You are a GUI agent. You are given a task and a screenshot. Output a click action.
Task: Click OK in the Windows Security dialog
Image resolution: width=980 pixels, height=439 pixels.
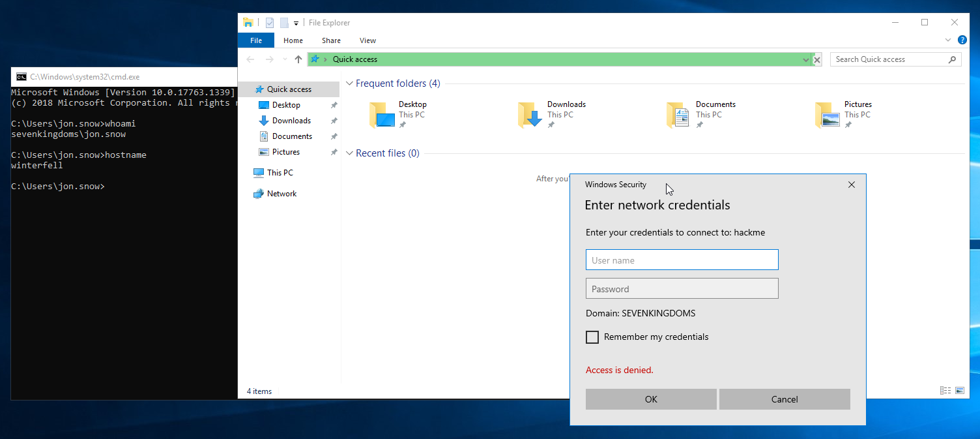click(651, 399)
